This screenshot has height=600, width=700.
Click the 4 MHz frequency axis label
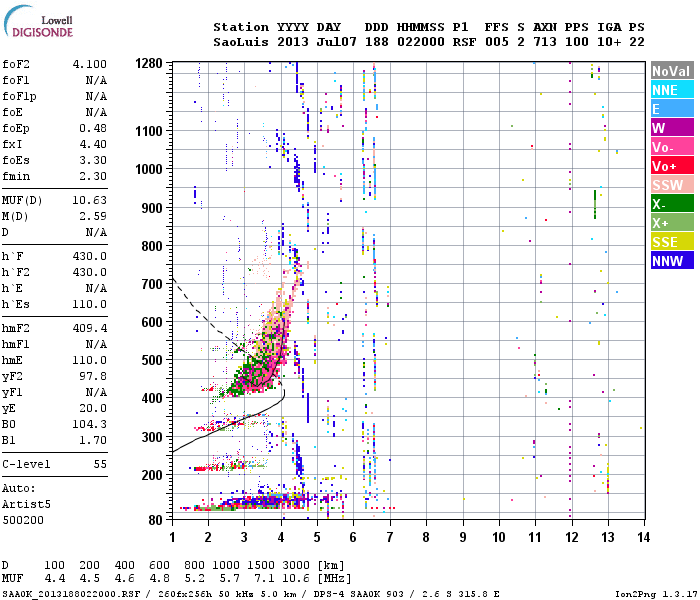coord(281,537)
